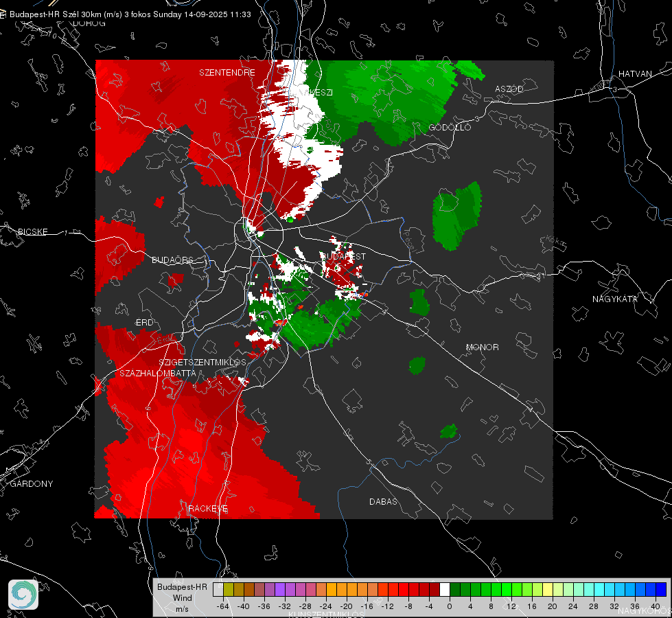
Task: Click the positive '16' legend scale value
Action: [532, 606]
